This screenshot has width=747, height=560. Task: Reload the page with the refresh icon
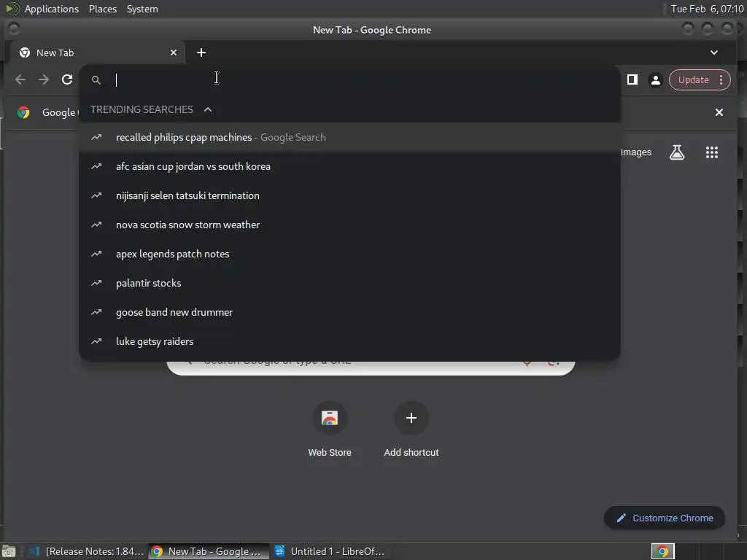pos(67,79)
